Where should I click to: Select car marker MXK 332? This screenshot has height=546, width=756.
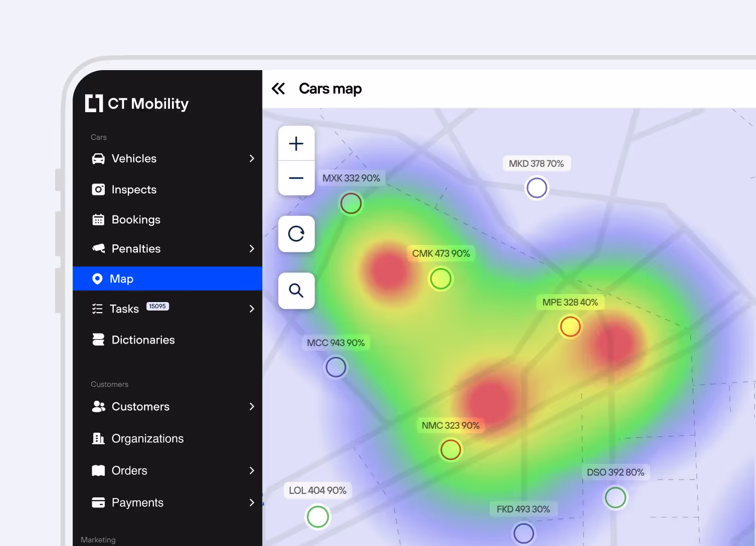pyautogui.click(x=351, y=204)
